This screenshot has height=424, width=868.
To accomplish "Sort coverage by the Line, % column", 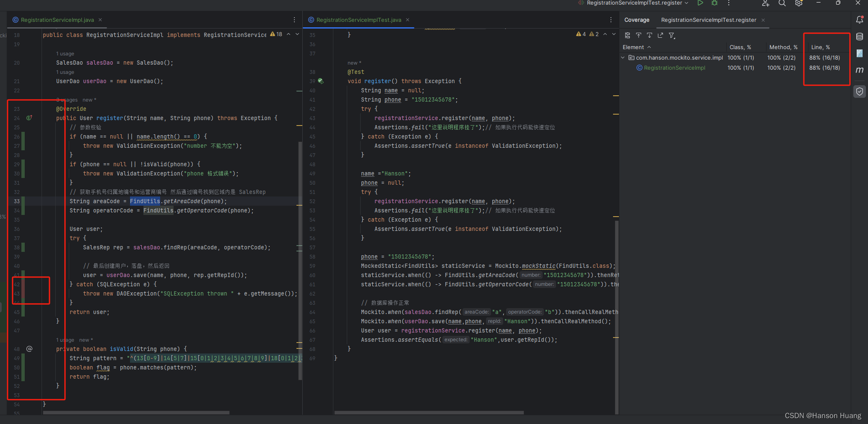I will point(820,47).
